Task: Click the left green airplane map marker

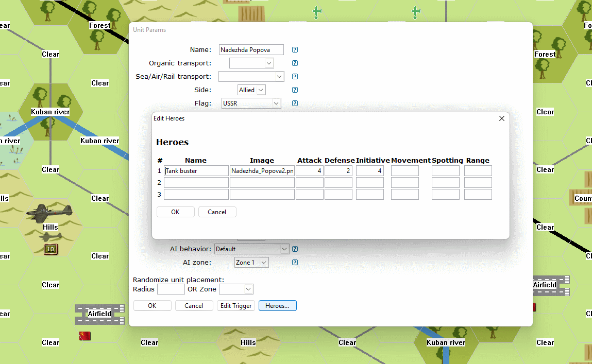Action: tap(317, 11)
